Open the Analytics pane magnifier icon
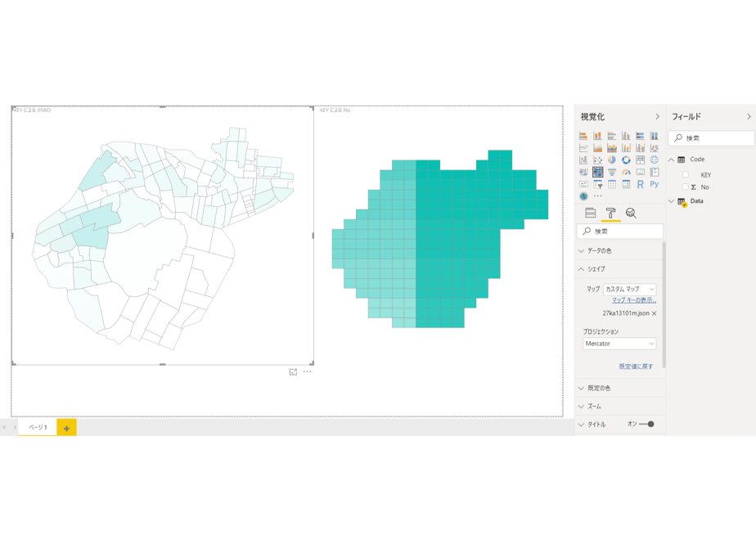 pos(631,213)
